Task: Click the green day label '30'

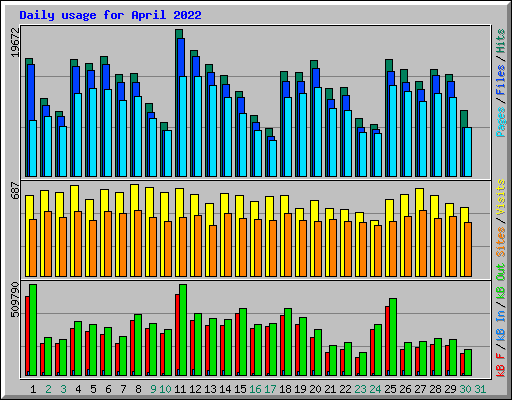Action: tap(465, 389)
